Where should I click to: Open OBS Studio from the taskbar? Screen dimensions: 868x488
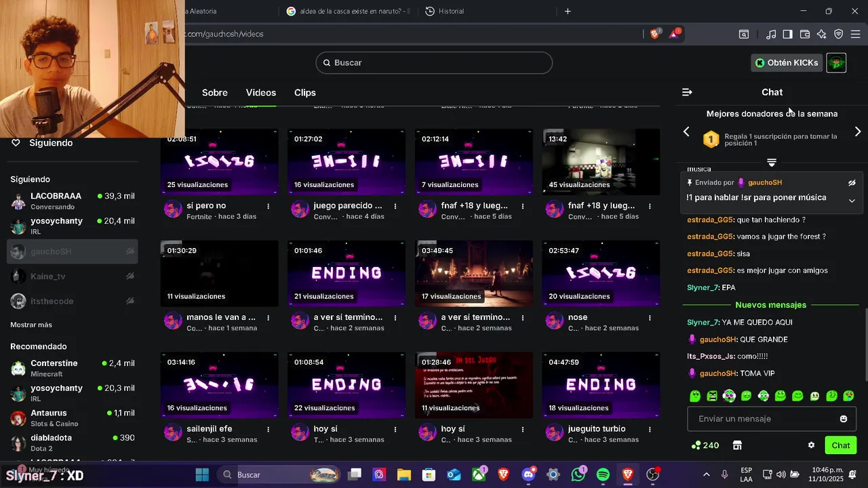pyautogui.click(x=653, y=475)
